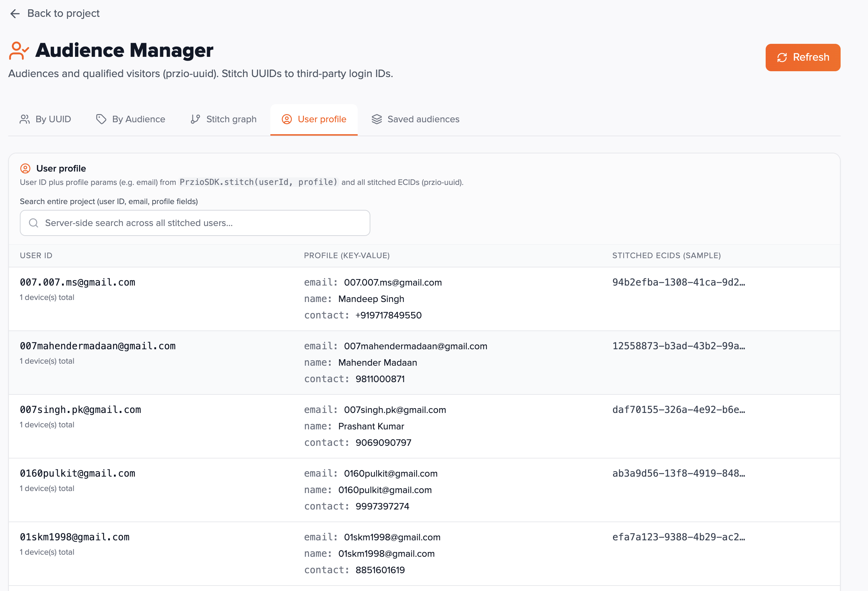Select the Saved audiences tab
868x591 pixels.
[x=423, y=119]
